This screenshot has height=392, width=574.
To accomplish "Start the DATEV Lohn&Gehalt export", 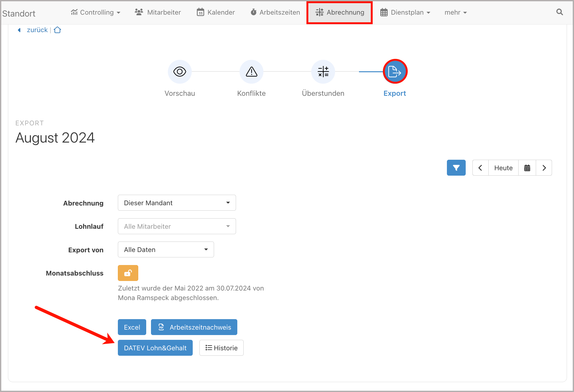I will coord(155,348).
